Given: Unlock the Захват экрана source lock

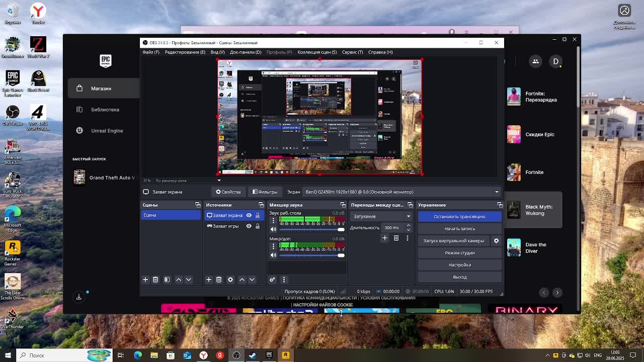Looking at the screenshot, I should point(258,215).
